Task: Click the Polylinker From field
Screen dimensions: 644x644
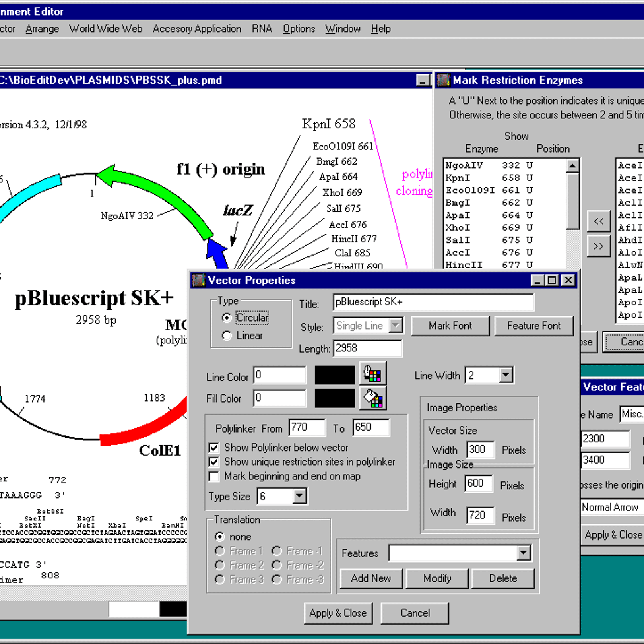Action: coord(307,427)
